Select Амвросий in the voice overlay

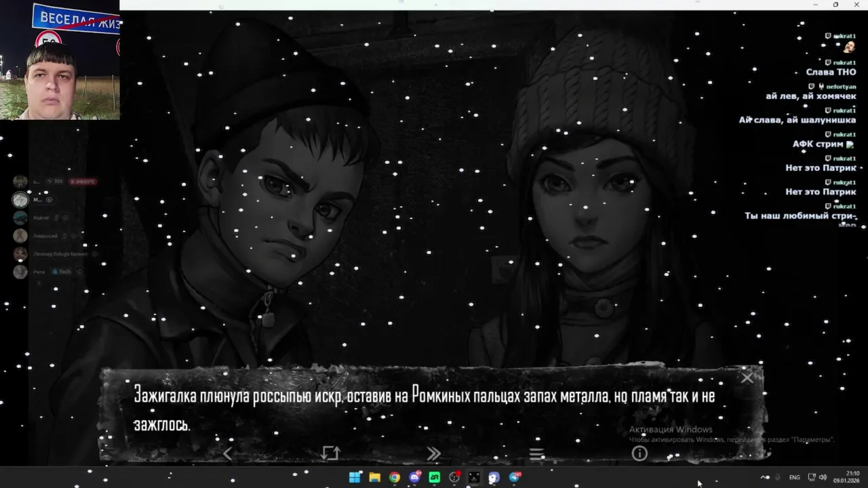coord(45,236)
